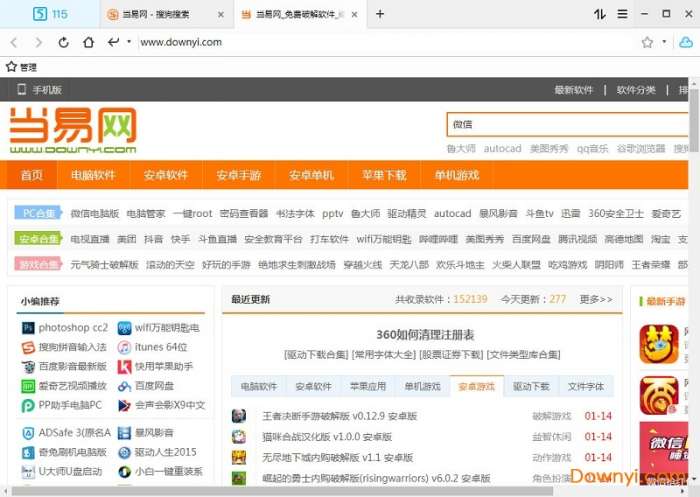This screenshot has width=700, height=497.
Task: Open the 360如何清理注册表 headline link
Action: coord(425,334)
